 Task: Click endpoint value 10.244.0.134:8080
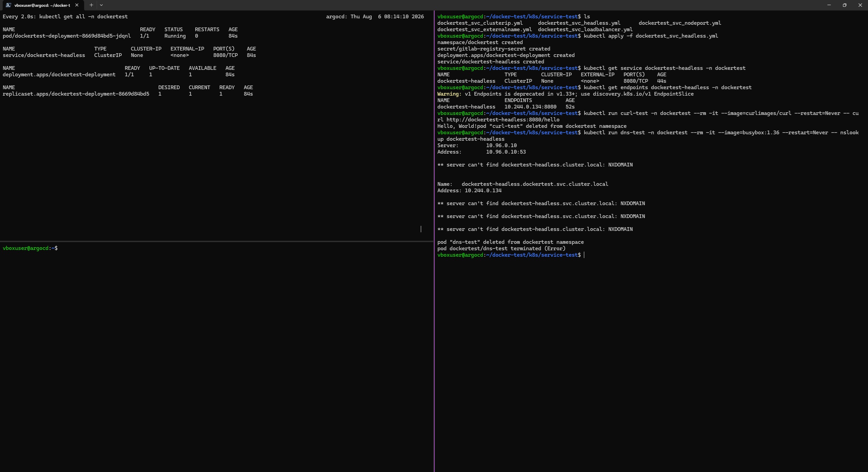point(530,107)
